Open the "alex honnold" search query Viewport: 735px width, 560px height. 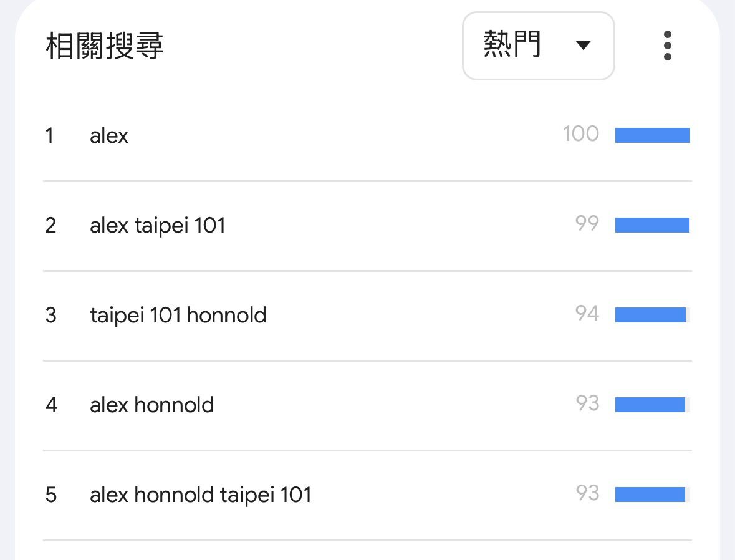coord(151,405)
